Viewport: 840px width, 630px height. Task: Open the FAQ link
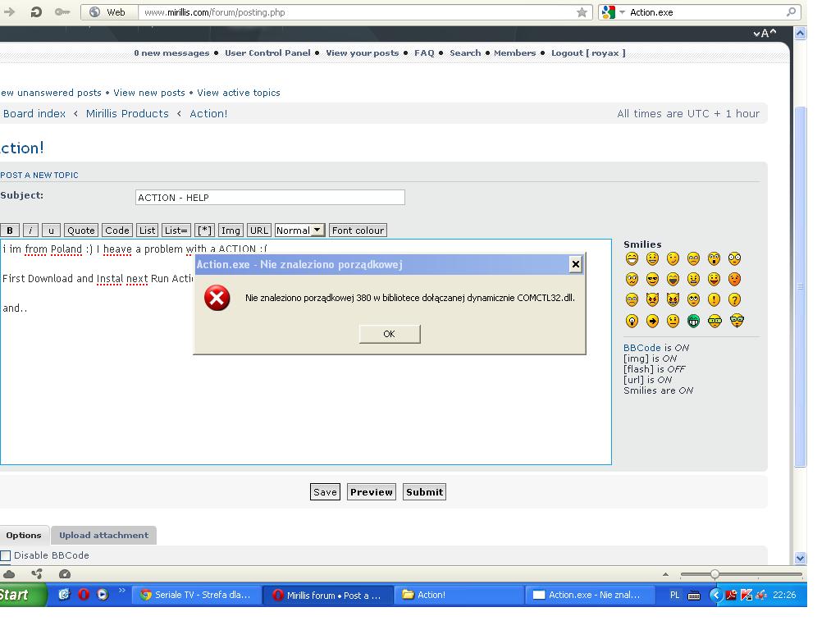pyautogui.click(x=424, y=53)
